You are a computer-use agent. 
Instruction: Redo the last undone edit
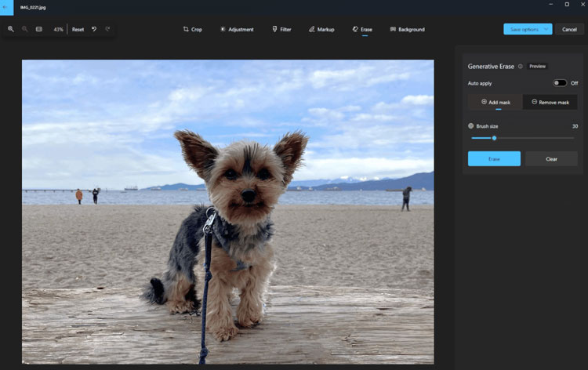pyautogui.click(x=107, y=29)
